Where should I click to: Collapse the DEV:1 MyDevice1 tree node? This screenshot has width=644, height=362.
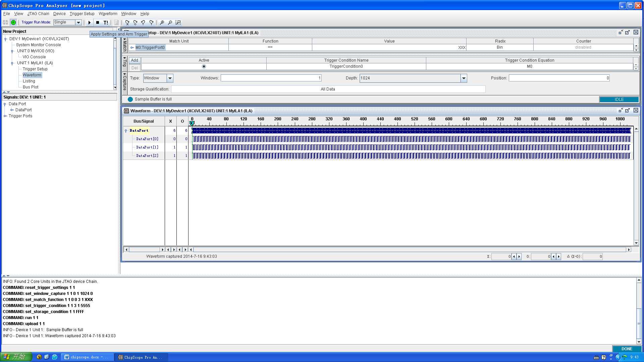(6, 39)
